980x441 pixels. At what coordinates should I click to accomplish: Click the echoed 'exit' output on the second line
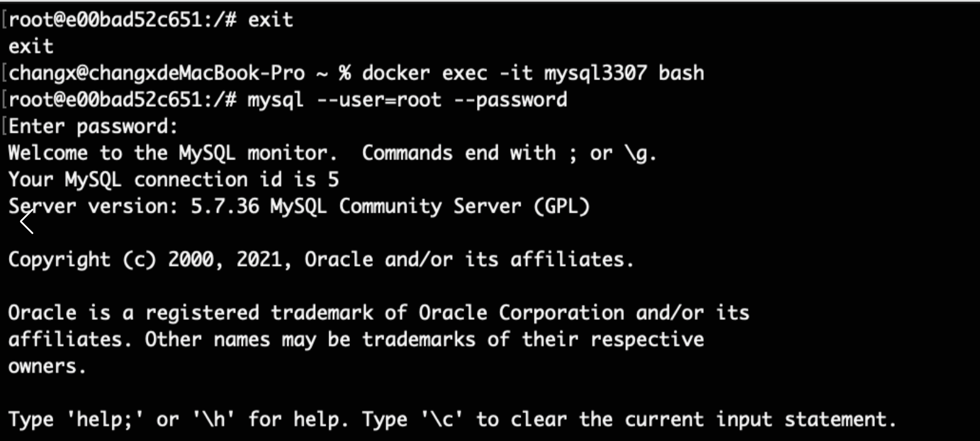[31, 47]
